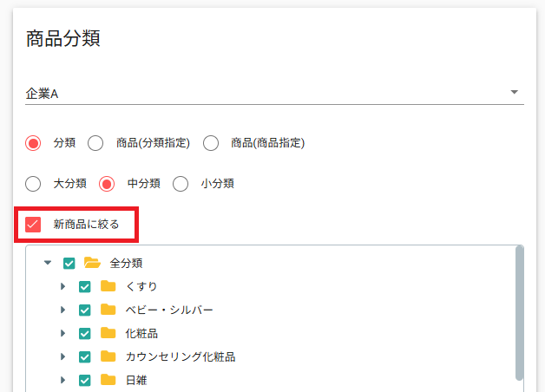The image size is (545, 392).
Task: Expand the 日雑 tree node
Action: click(x=62, y=380)
